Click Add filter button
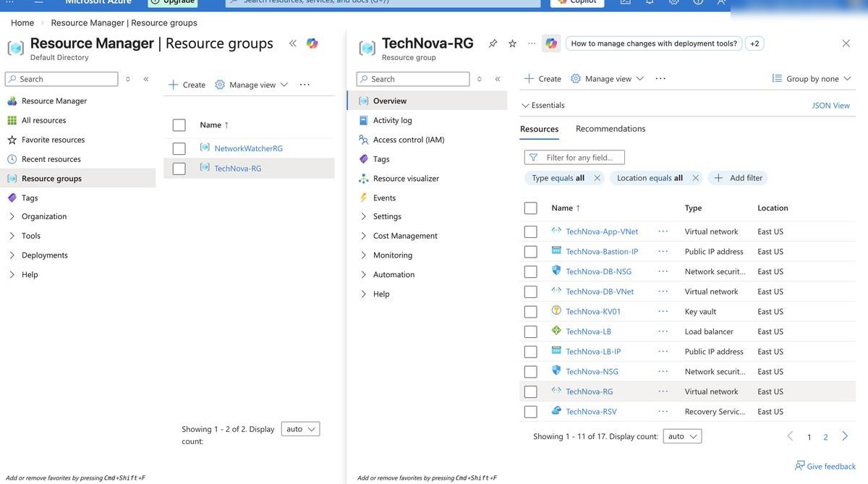 tap(739, 178)
